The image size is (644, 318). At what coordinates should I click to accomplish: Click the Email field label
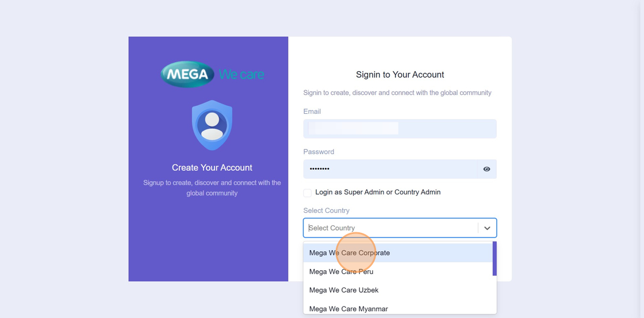pyautogui.click(x=312, y=112)
